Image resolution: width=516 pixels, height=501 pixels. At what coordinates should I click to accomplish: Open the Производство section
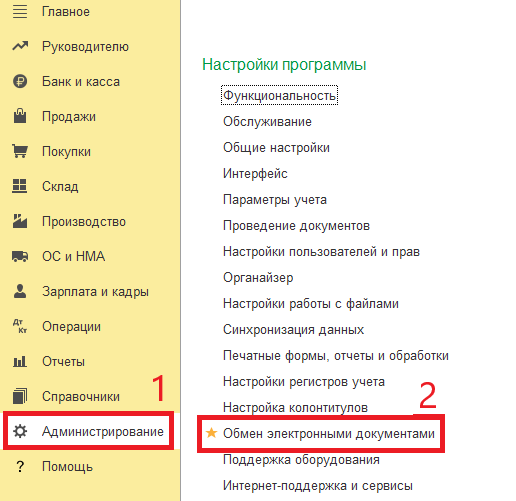tap(84, 222)
